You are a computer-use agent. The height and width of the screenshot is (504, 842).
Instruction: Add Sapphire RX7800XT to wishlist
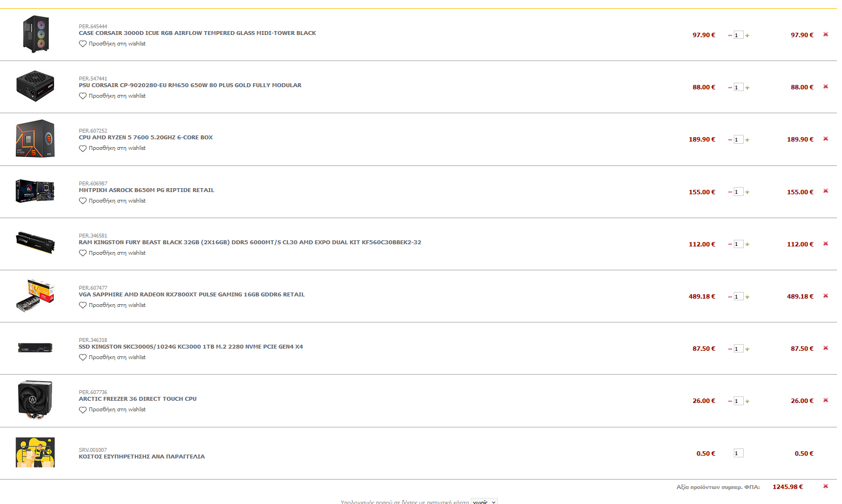point(112,305)
